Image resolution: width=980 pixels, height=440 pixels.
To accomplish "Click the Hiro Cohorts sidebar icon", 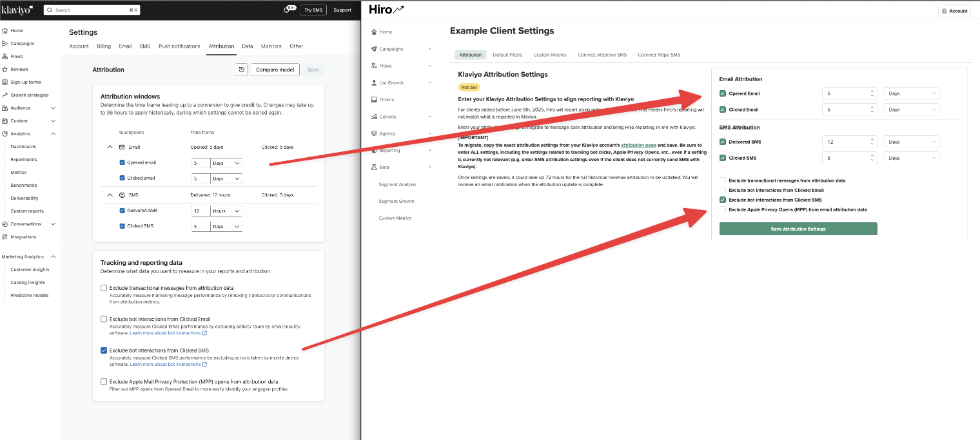I will pyautogui.click(x=374, y=117).
